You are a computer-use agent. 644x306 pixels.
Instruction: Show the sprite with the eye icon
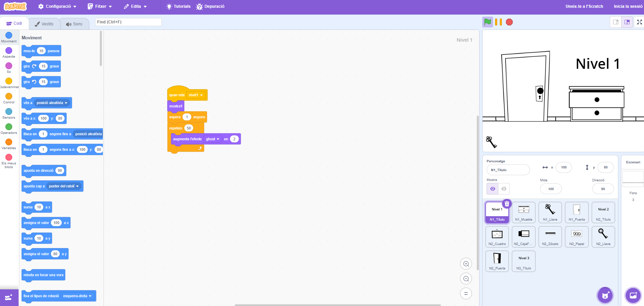tap(493, 189)
